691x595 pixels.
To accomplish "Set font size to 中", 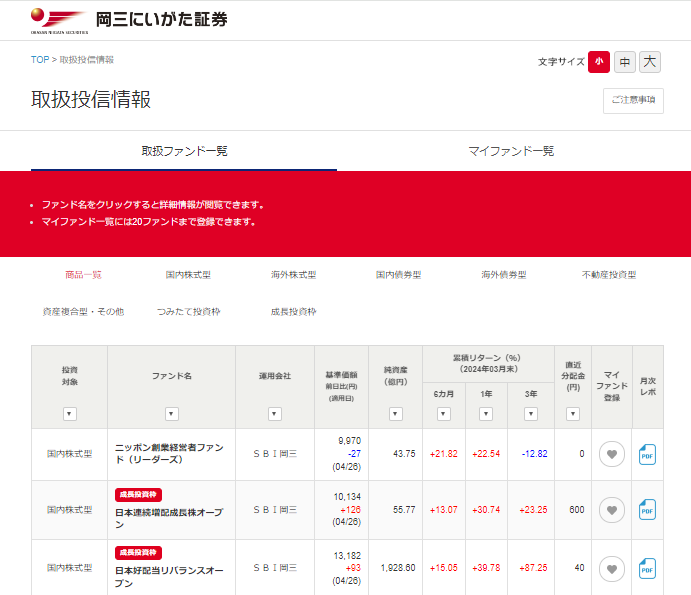I will click(624, 62).
